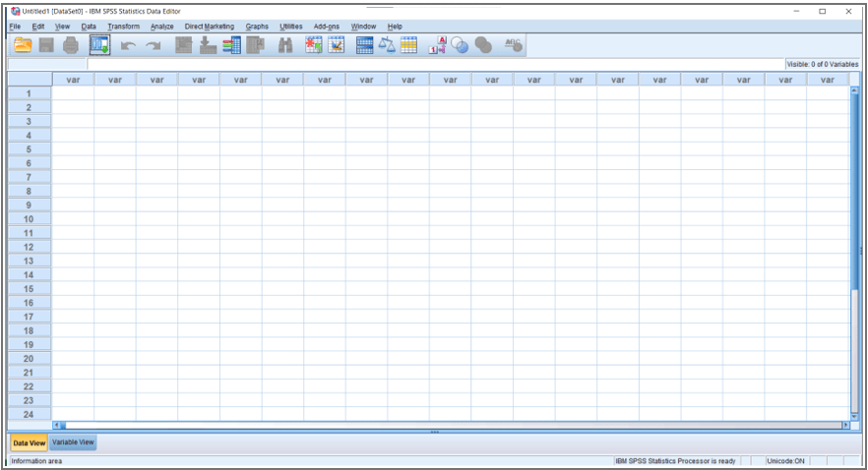
Task: Open the View menu
Action: tap(62, 27)
